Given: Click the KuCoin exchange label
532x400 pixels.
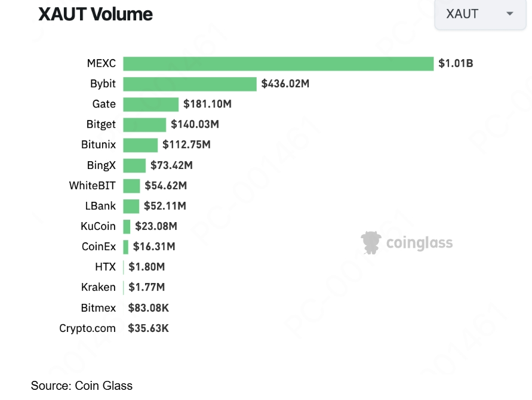Looking at the screenshot, I should click(x=98, y=226).
